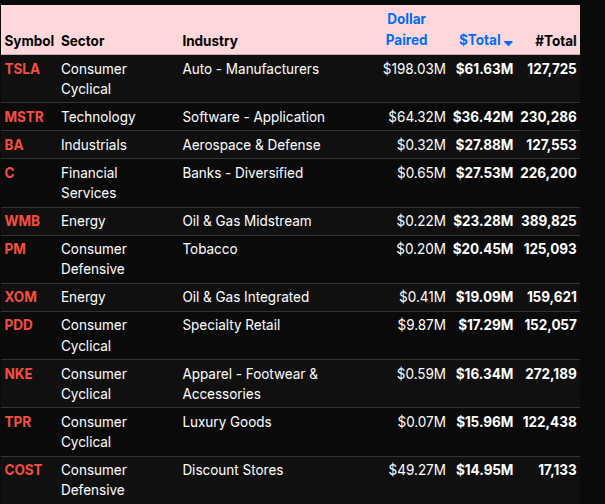The height and width of the screenshot is (504, 605).
Task: Open the C ticker symbol
Action: point(10,173)
